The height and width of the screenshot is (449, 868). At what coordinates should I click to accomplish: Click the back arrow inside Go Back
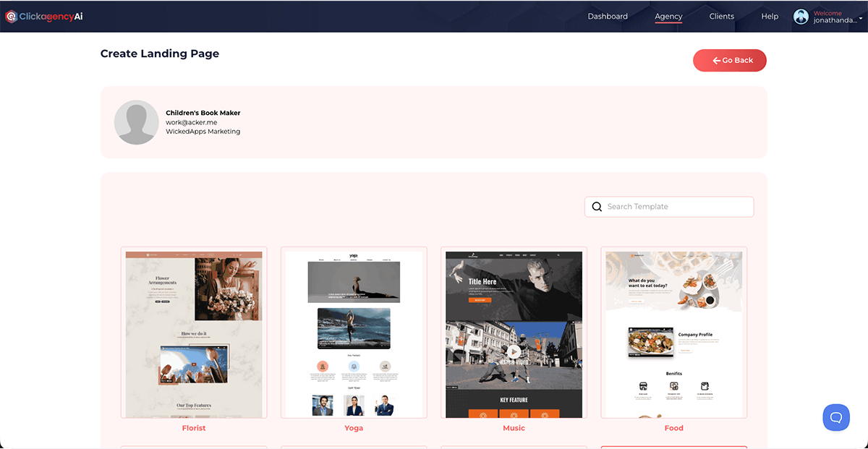coord(716,60)
